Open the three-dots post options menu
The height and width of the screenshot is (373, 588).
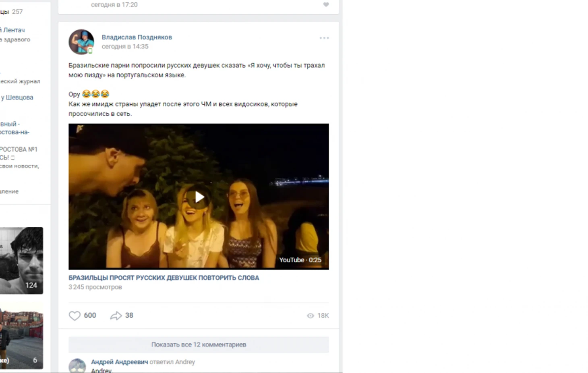324,38
